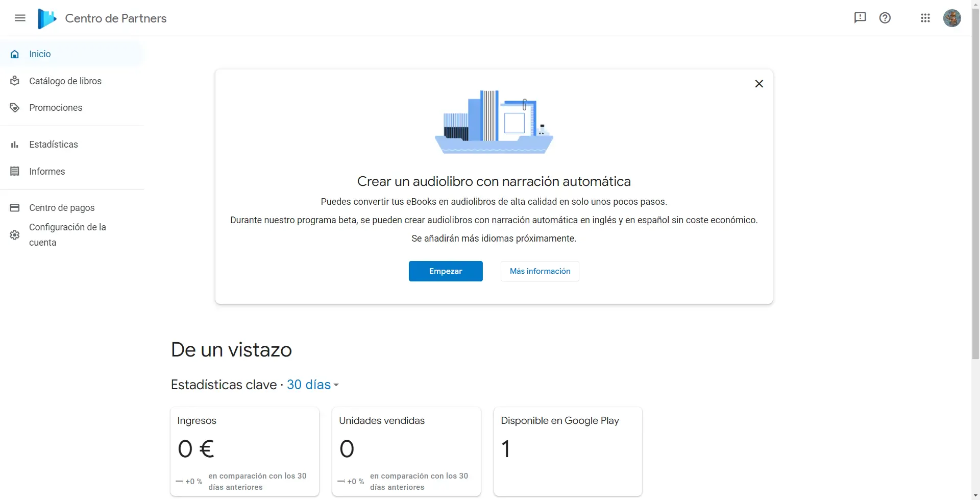Image resolution: width=980 pixels, height=500 pixels.
Task: Open Promociones via its tag icon
Action: (15, 108)
